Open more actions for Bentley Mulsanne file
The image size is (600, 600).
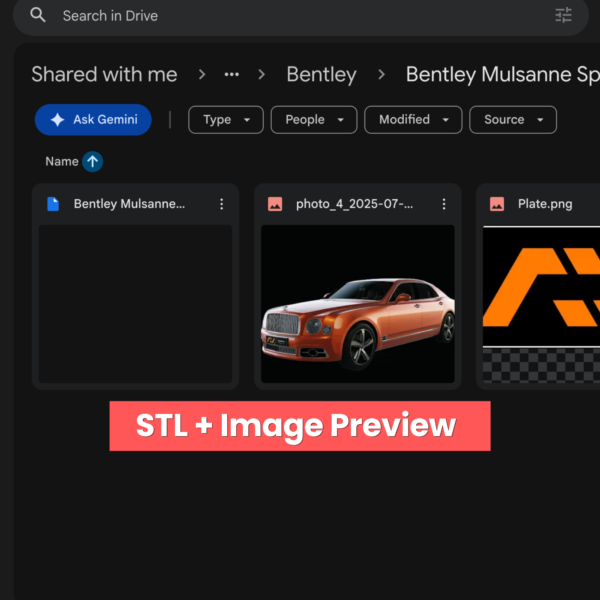click(x=222, y=204)
